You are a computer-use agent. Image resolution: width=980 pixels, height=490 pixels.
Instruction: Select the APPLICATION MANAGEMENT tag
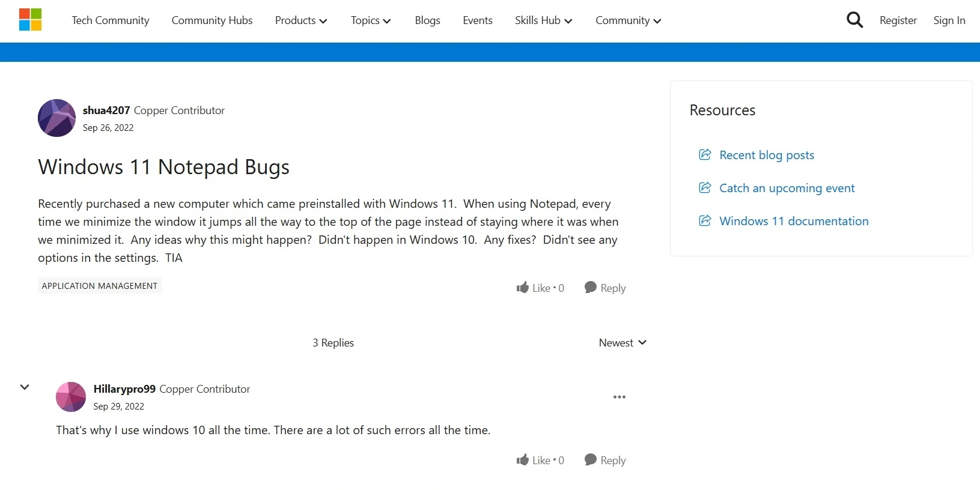(100, 286)
